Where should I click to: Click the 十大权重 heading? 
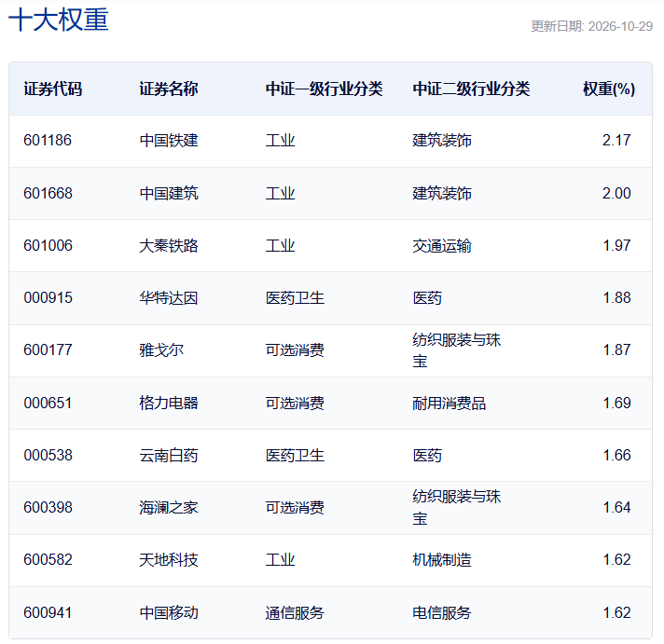[59, 20]
